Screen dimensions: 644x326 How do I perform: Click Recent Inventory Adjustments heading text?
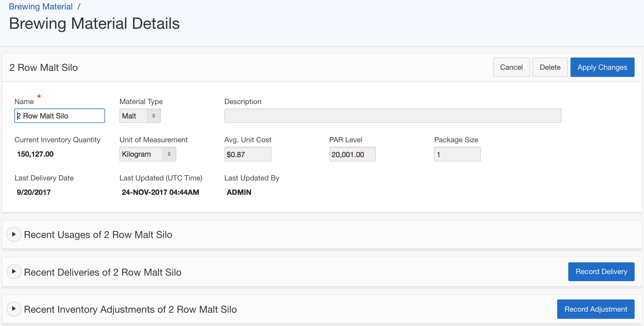point(130,309)
